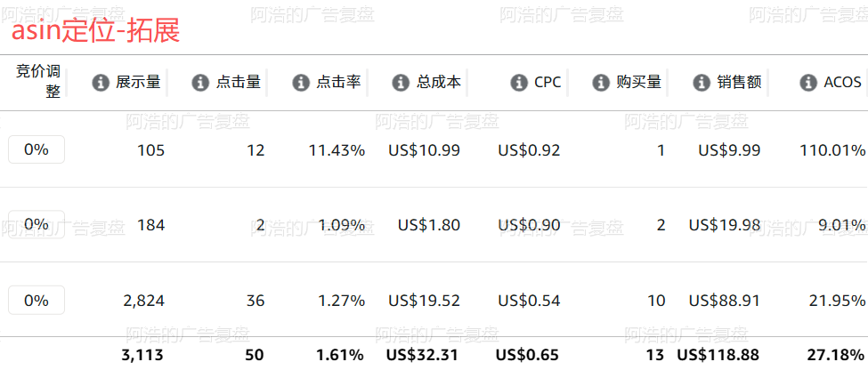Click info icon beside 点击率 header

(x=301, y=83)
